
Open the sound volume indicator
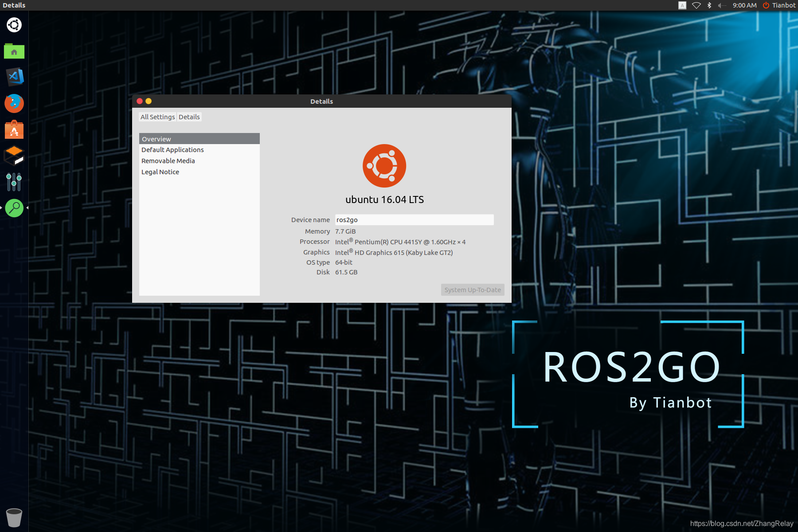[x=722, y=5]
